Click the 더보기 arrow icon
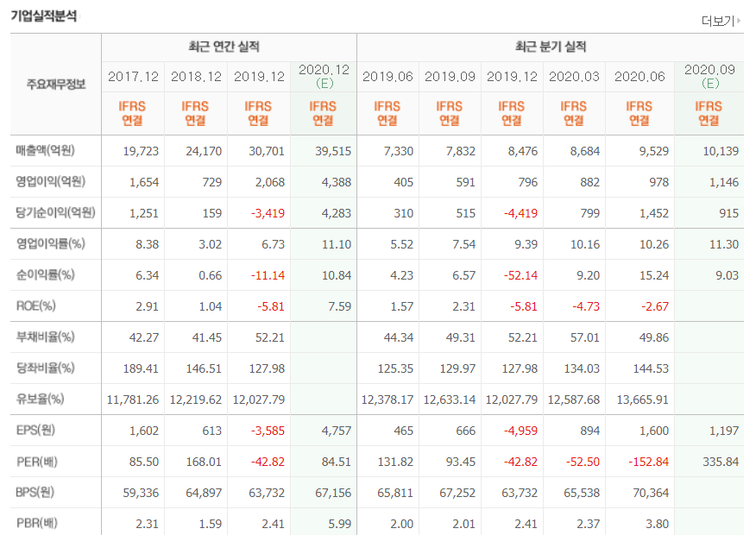756x535 pixels. pyautogui.click(x=738, y=21)
